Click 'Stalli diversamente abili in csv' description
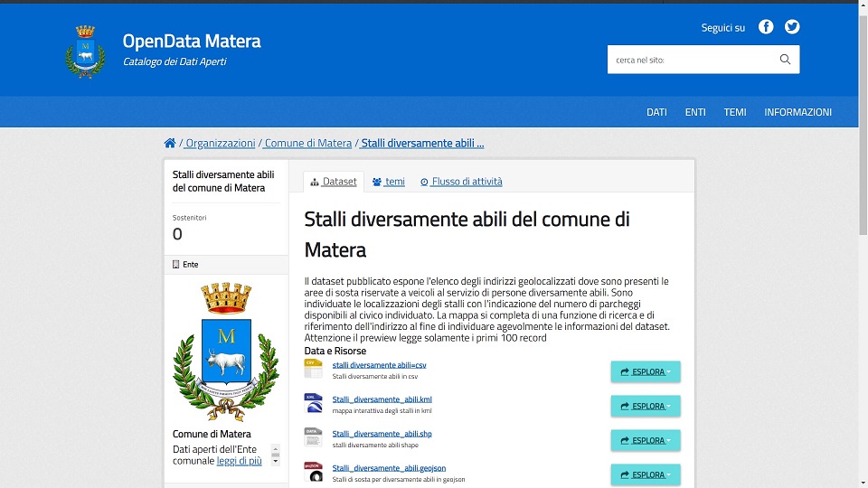This screenshot has height=488, width=868. 374,376
